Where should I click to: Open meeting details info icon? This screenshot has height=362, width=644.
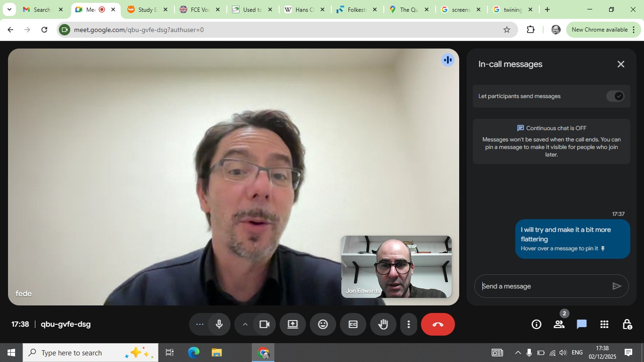coord(536,324)
